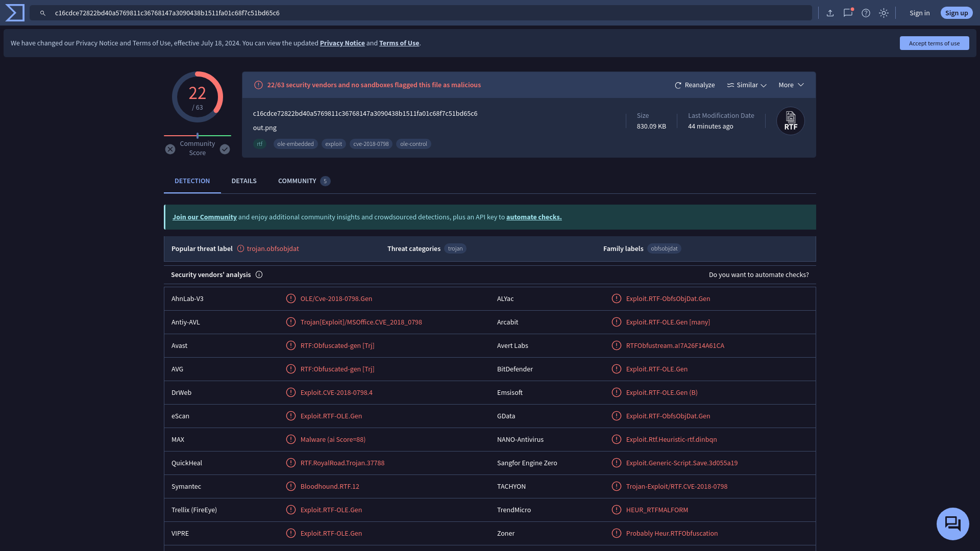Click the rtf tag
980x551 pixels.
(x=260, y=144)
